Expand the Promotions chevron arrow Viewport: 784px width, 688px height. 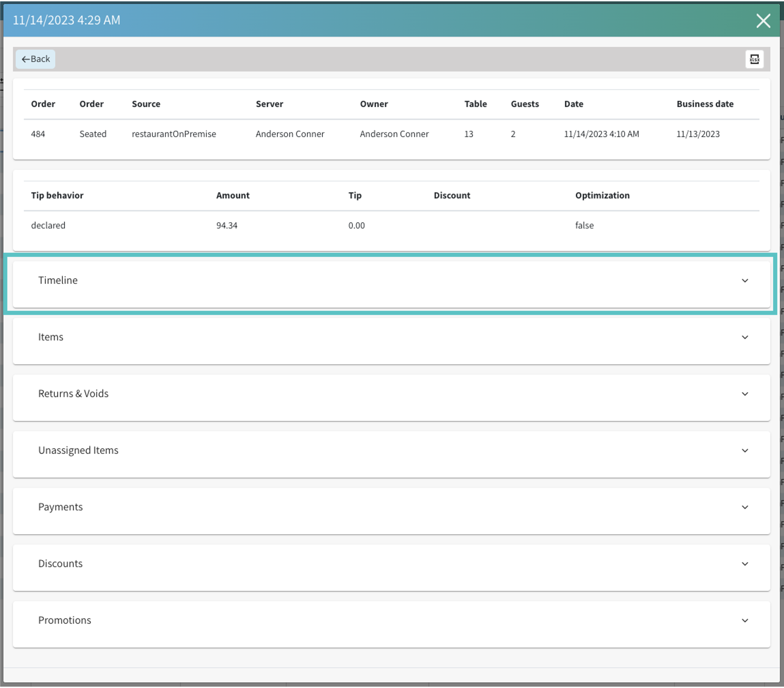click(744, 621)
